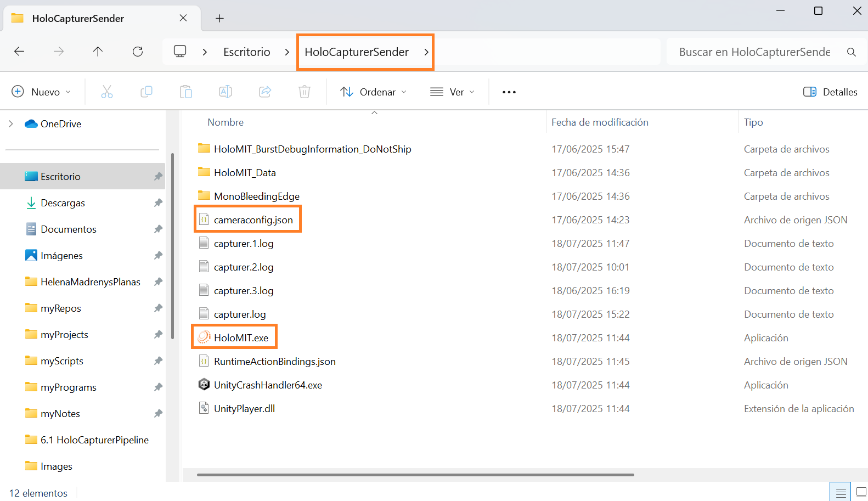The image size is (868, 501).
Task: Click the horizontal scrollbar in file list
Action: pos(415,475)
